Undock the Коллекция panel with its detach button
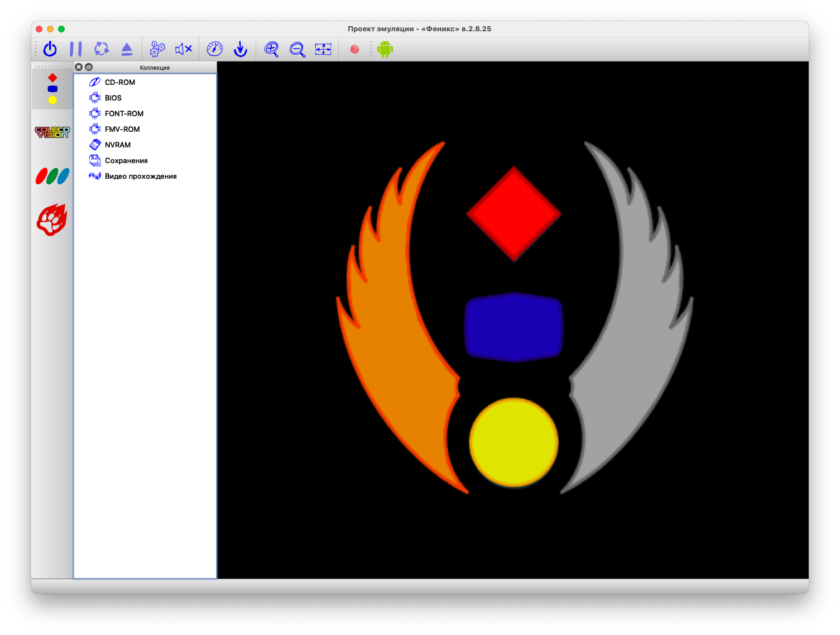The width and height of the screenshot is (840, 635). point(88,66)
